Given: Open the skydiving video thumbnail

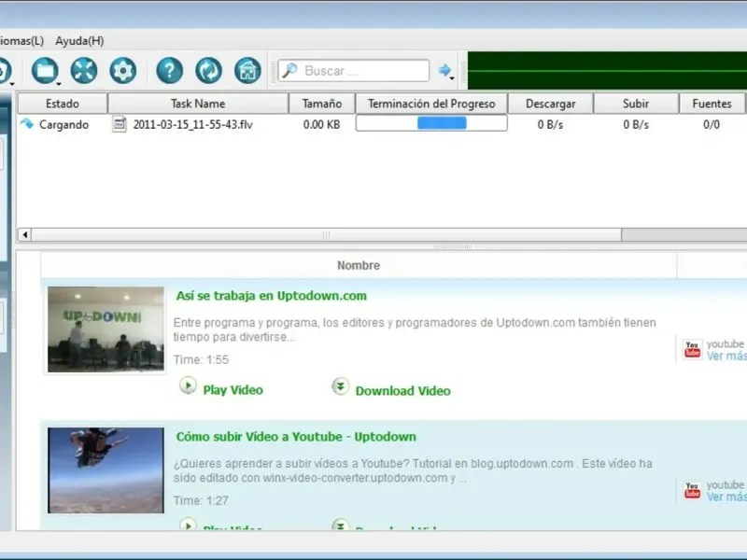Looking at the screenshot, I should pos(106,470).
